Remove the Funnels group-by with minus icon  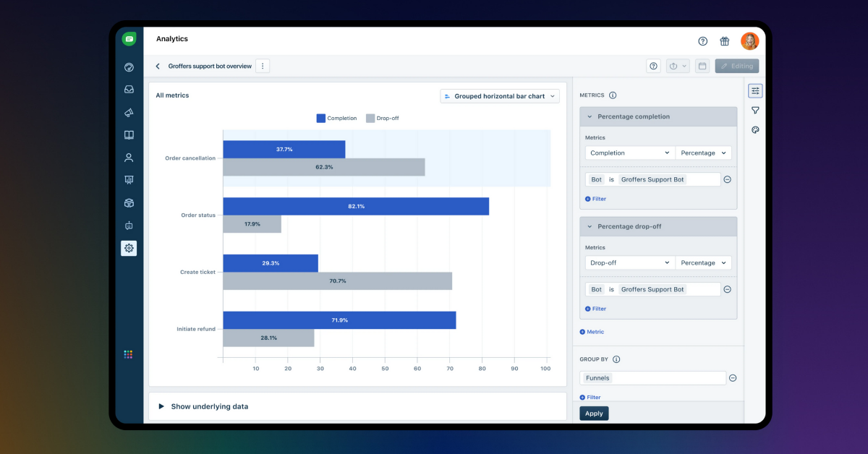coord(733,377)
